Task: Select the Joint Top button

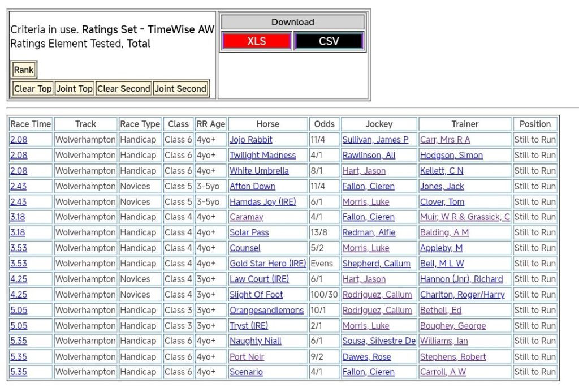Action: click(x=74, y=89)
